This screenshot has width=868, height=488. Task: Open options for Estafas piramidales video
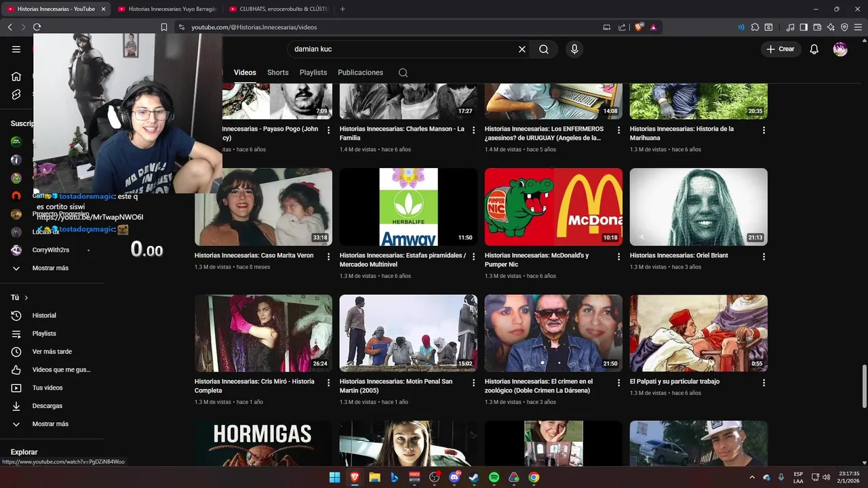(x=474, y=257)
